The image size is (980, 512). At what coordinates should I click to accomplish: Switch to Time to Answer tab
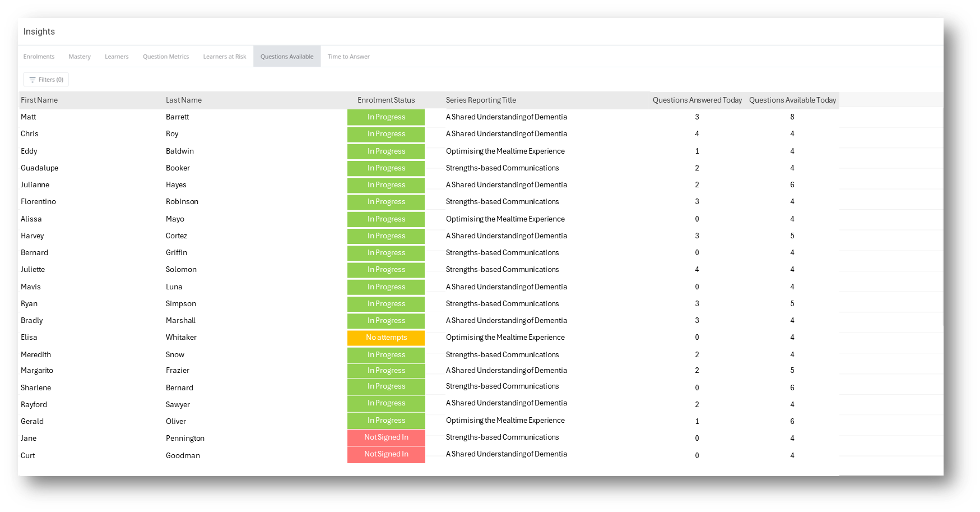349,57
